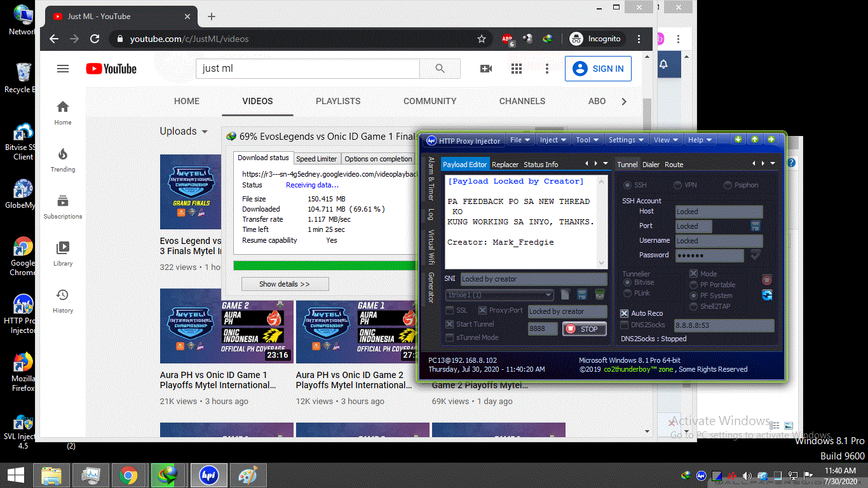868x488 pixels.
Task: Open the Inject dropdown menu
Action: (553, 140)
